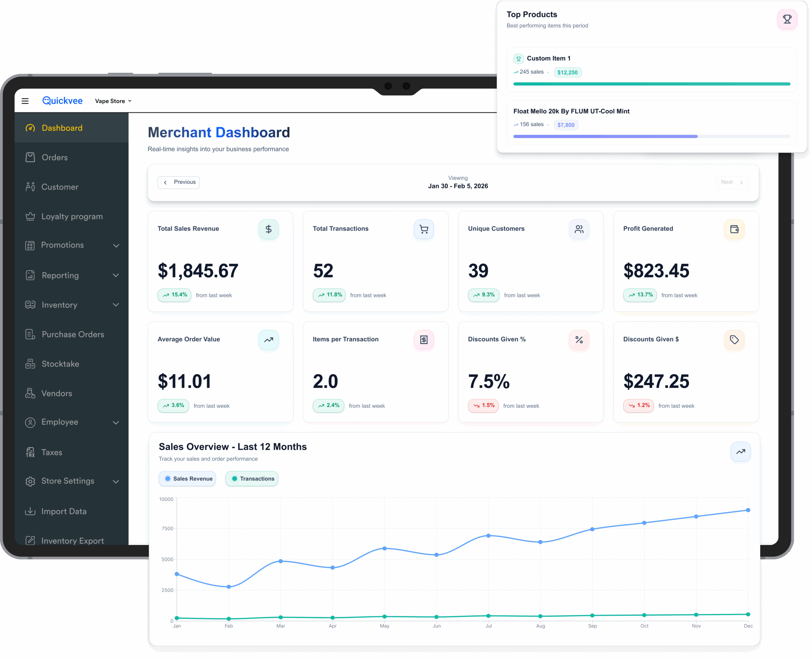Click the tag icon on Discounts Given $

pos(734,340)
